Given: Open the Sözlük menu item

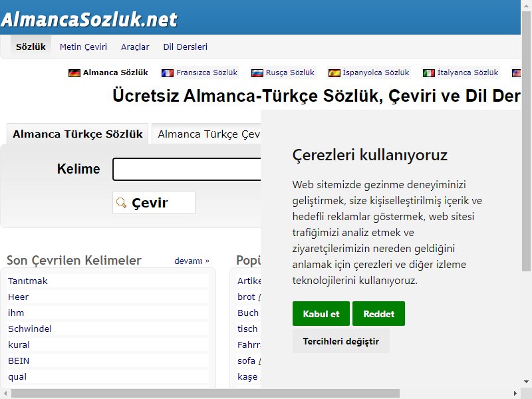Looking at the screenshot, I should (31, 47).
